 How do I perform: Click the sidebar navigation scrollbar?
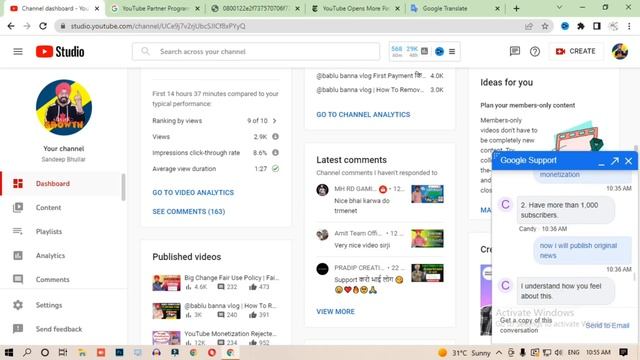tap(123, 187)
